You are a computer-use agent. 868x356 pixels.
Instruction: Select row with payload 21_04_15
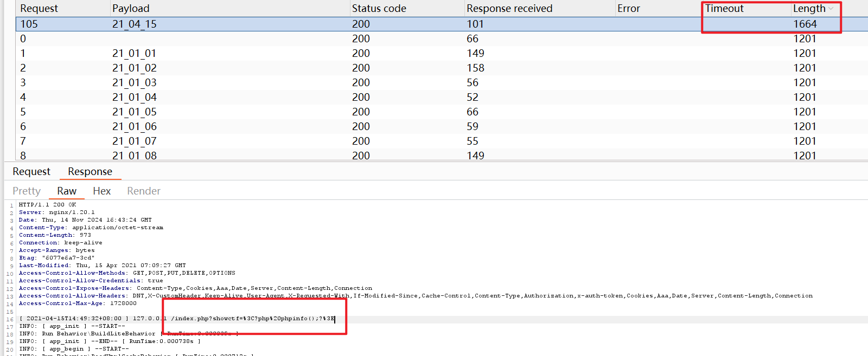pyautogui.click(x=135, y=24)
